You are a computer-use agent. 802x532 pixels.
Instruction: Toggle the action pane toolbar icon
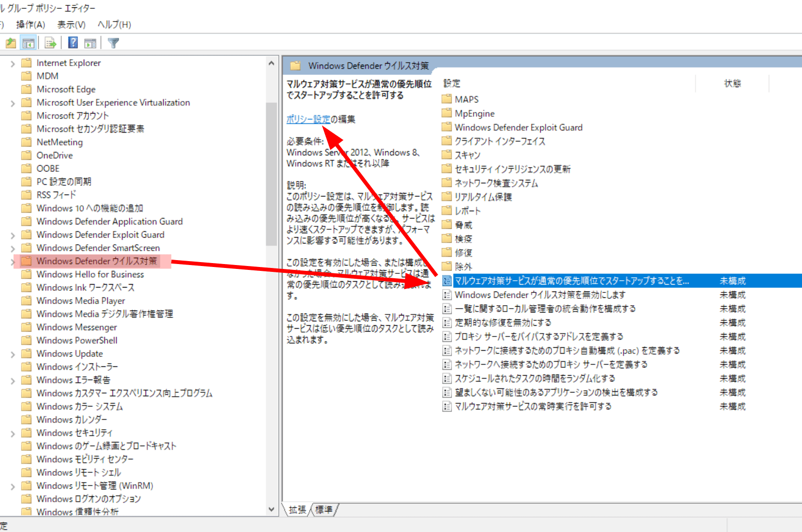pyautogui.click(x=90, y=43)
